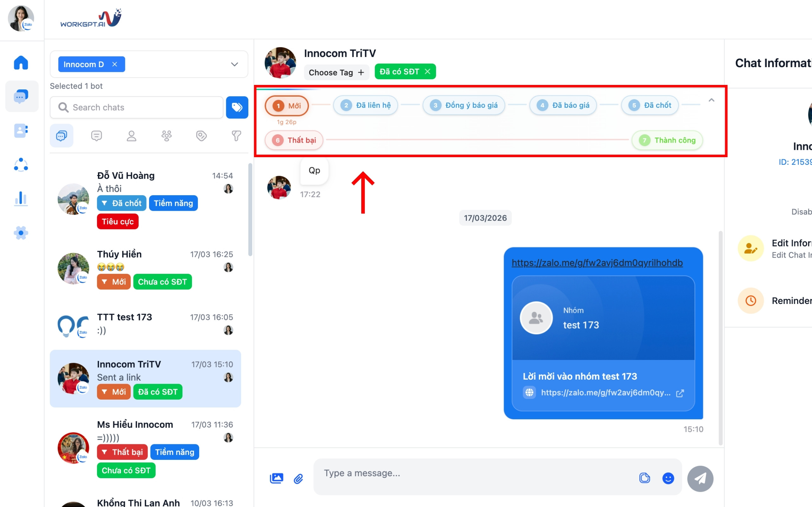Viewport: 812px width, 507px height.
Task: Open settings gear in left sidebar
Action: 21,233
